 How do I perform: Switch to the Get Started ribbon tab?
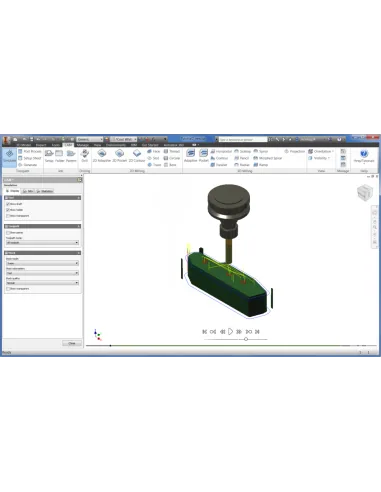point(150,145)
